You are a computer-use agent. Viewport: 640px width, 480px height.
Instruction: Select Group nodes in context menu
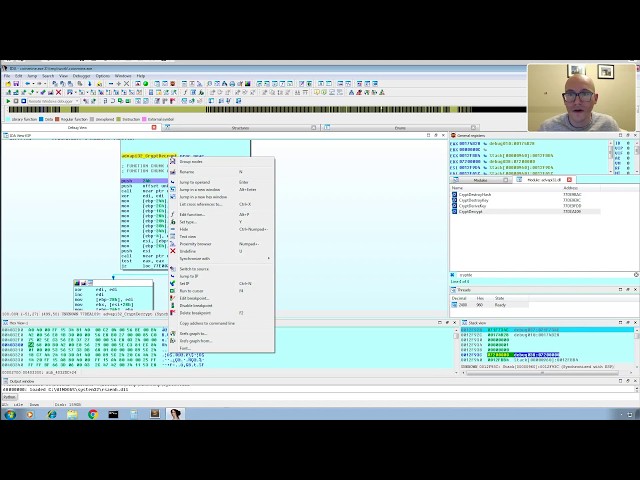coord(221,162)
